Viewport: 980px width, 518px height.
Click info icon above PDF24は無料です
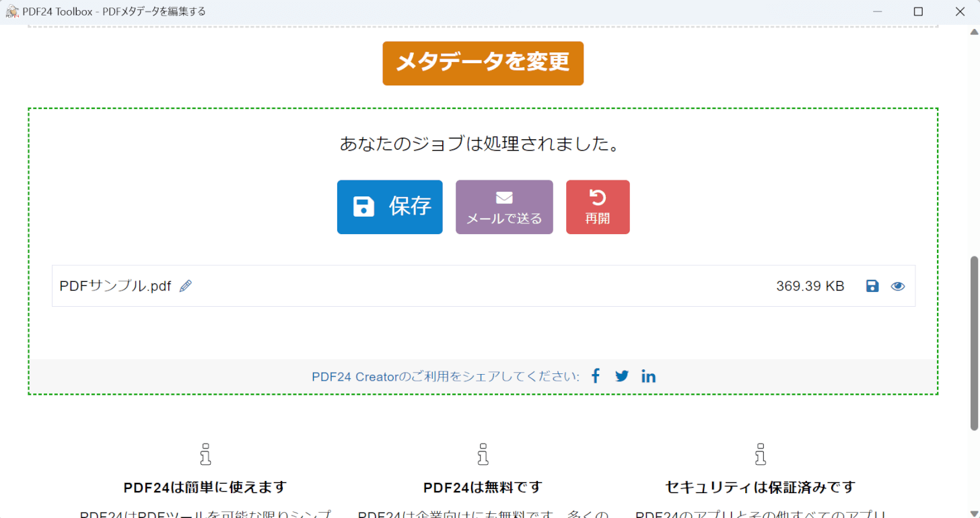[x=483, y=454]
